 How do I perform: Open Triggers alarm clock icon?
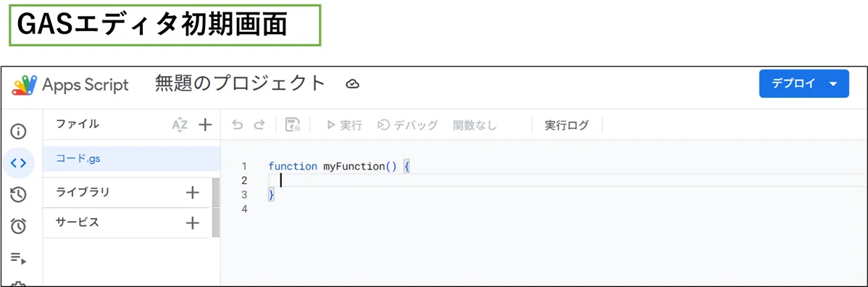[19, 225]
